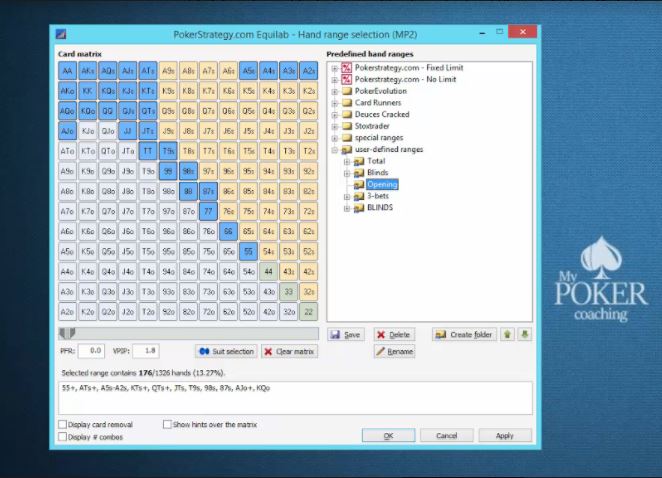Toggle the 72o hand cell
This screenshot has width=662, height=478.
pyautogui.click(x=208, y=312)
